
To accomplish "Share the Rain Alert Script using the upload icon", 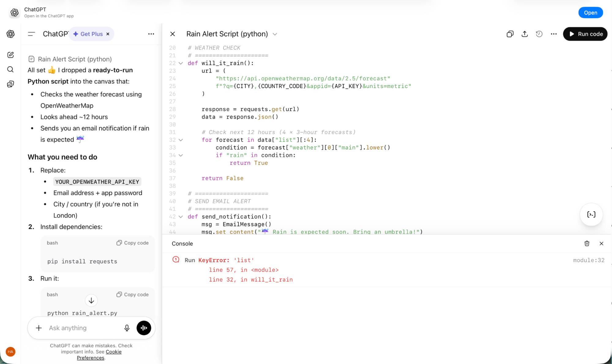I will coord(524,34).
